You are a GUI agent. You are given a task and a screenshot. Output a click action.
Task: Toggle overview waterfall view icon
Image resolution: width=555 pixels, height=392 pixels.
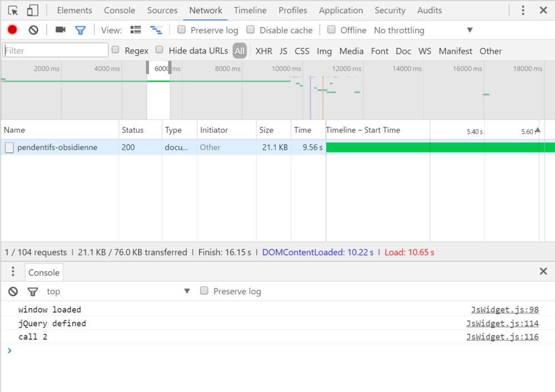(156, 30)
